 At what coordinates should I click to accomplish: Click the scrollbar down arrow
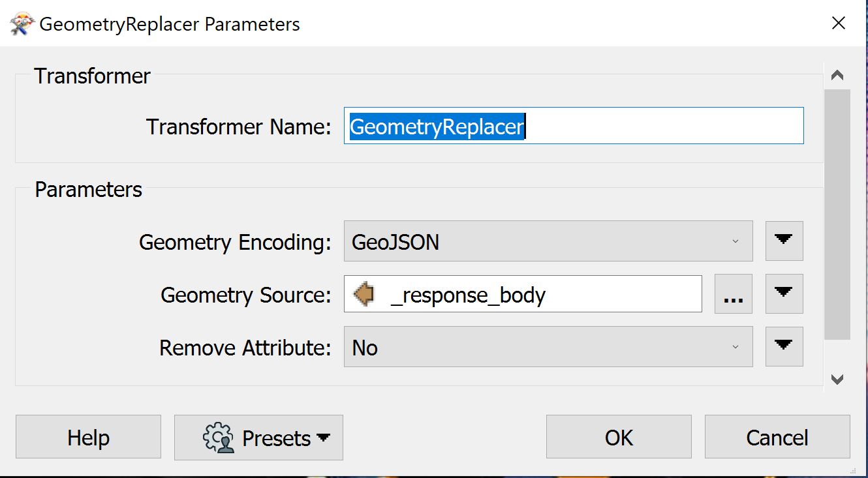837,379
